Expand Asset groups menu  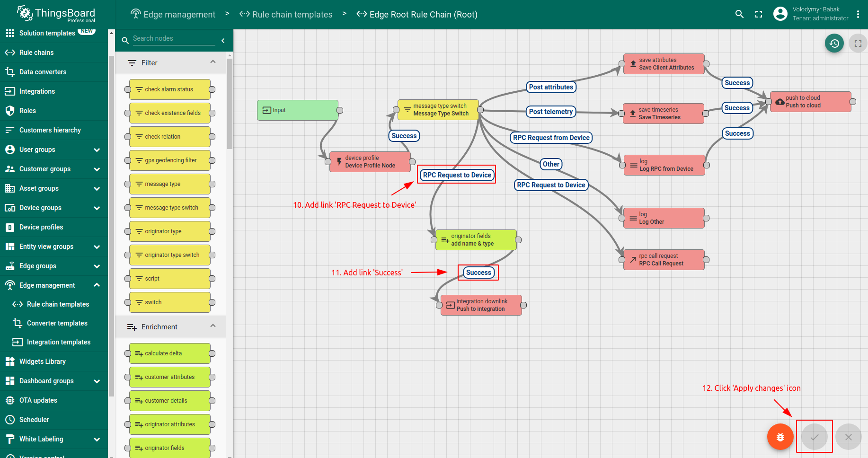[54, 188]
